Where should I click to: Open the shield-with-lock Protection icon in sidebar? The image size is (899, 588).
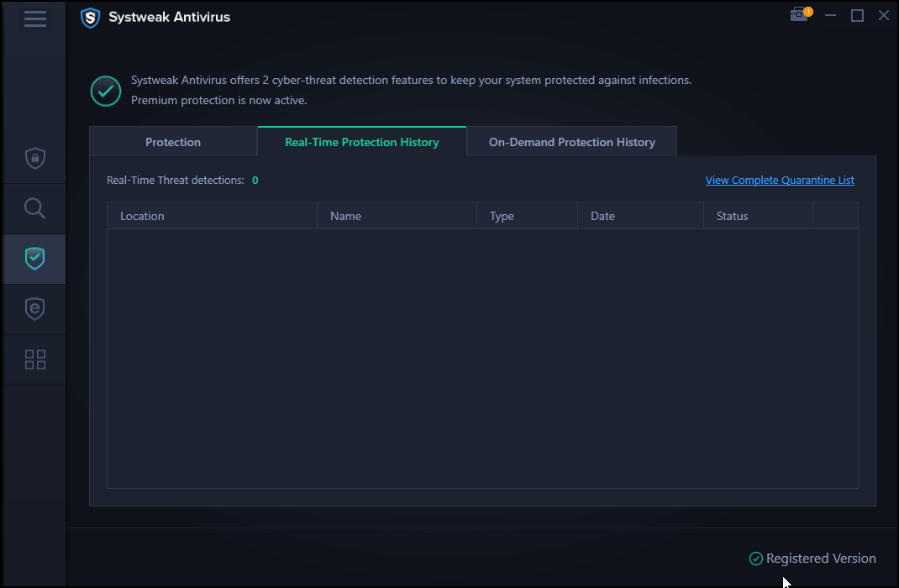point(34,158)
